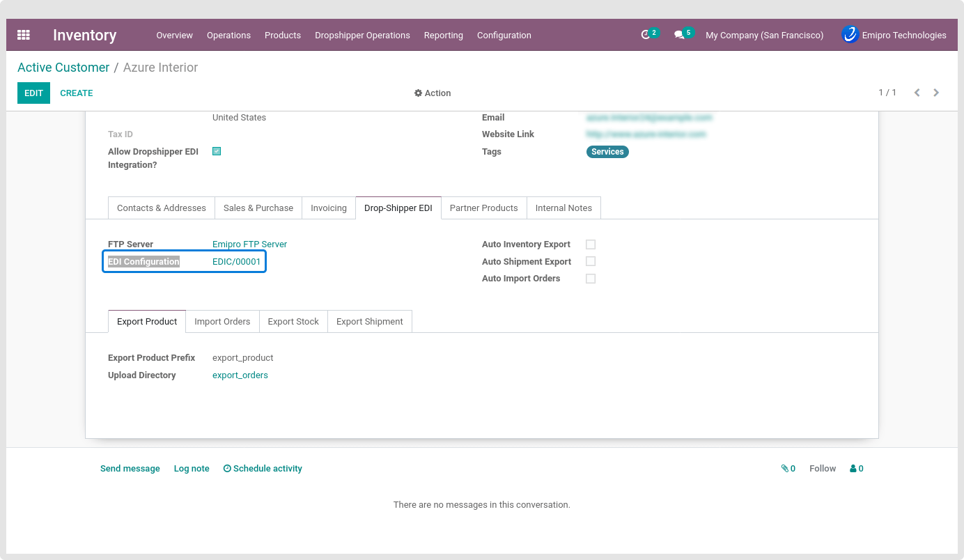Switch to the Import Orders tab

(x=222, y=322)
